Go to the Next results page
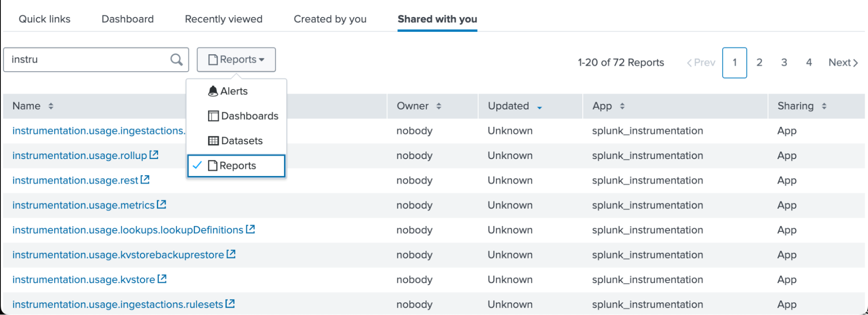Image resolution: width=868 pixels, height=315 pixels. (x=843, y=63)
